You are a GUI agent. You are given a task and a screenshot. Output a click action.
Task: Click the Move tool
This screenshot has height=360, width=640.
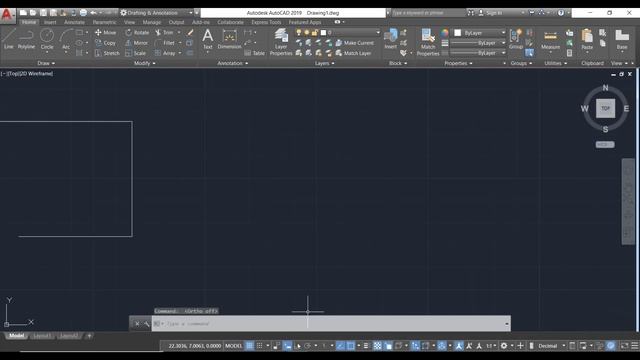(x=105, y=32)
